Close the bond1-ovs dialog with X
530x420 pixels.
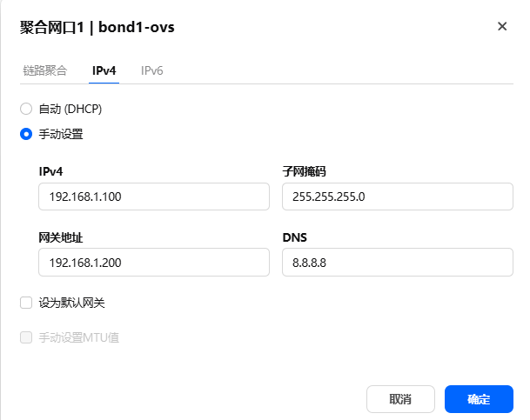click(502, 27)
